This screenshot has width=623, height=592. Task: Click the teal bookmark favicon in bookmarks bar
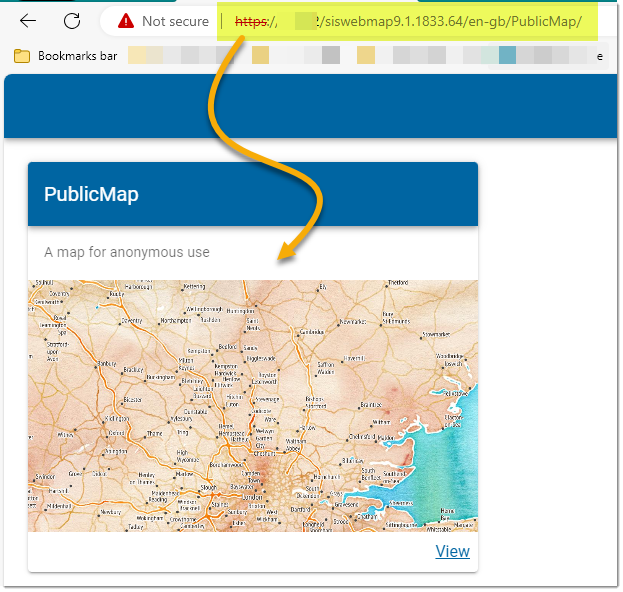(507, 56)
